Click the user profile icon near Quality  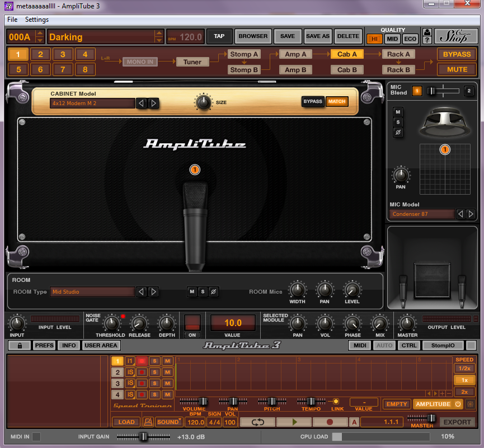click(x=427, y=32)
